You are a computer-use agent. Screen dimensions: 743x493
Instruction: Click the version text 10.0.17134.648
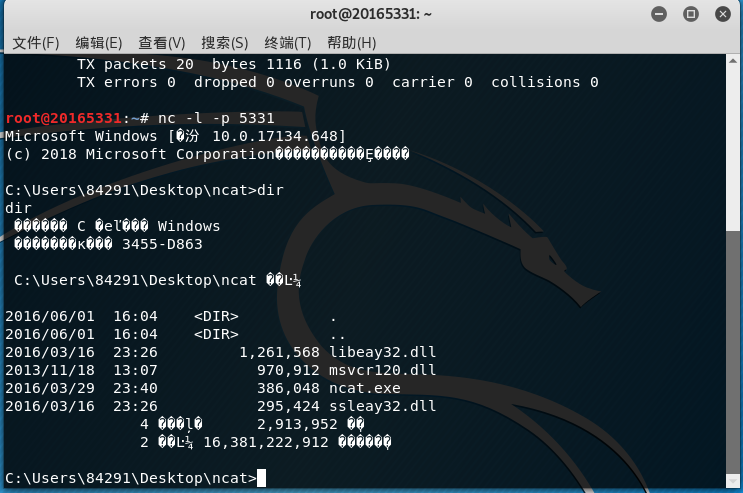[275, 136]
